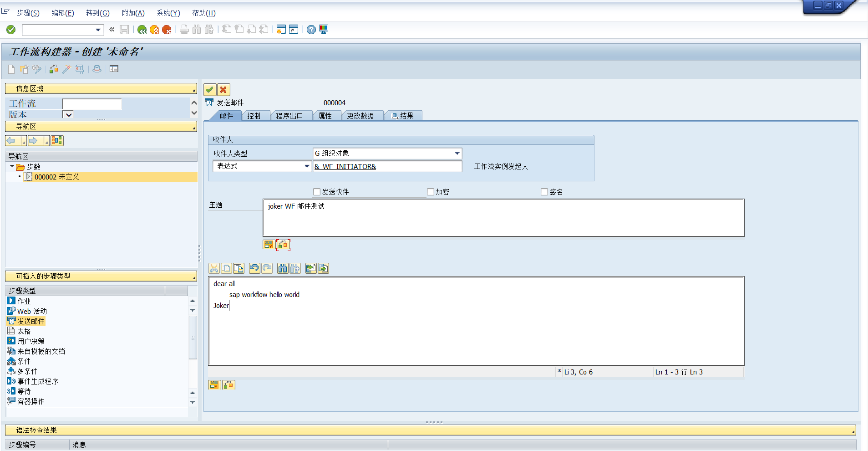Collapse the 可插入的步骤类型 panel header
The height and width of the screenshot is (451, 868).
[x=101, y=276]
